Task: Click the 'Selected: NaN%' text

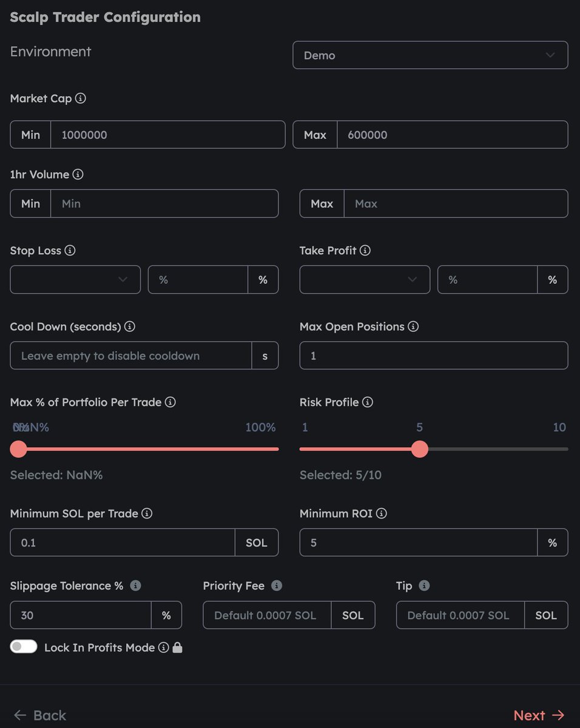Action: tap(56, 475)
